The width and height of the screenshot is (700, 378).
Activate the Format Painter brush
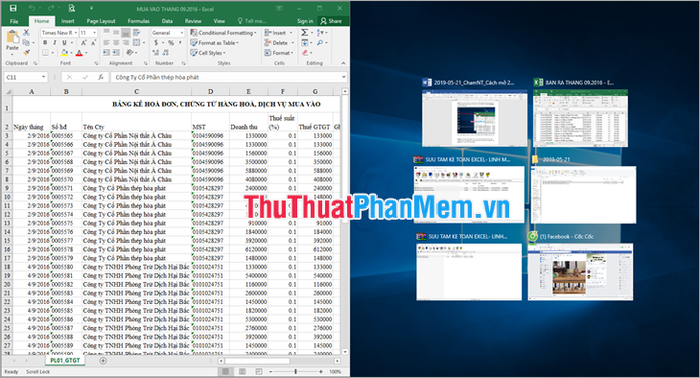coord(26,52)
